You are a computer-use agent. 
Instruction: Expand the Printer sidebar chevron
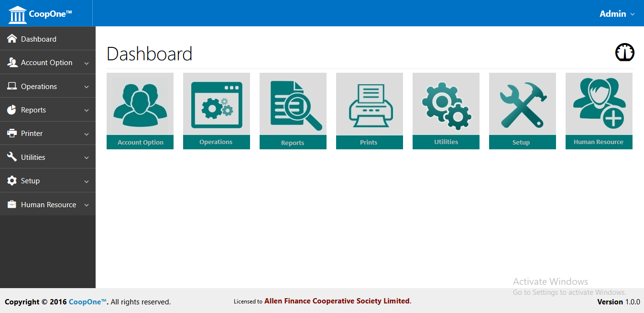click(87, 134)
